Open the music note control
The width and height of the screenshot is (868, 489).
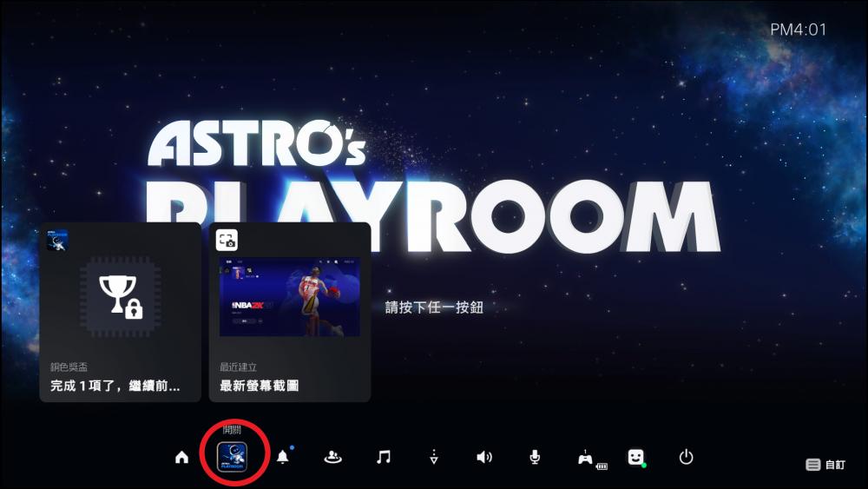(383, 457)
